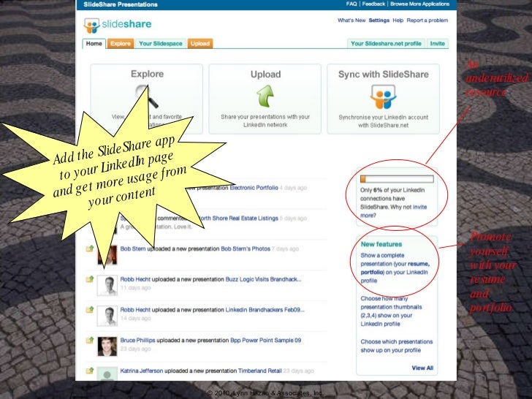Open Buzz Logic Visits Brandhack presentation
The height and width of the screenshot is (399, 532).
(263, 279)
